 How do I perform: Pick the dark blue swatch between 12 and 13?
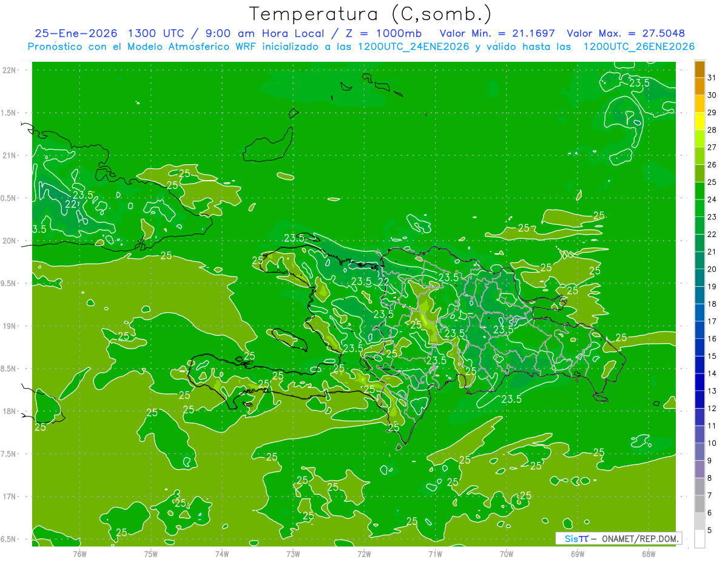699,400
